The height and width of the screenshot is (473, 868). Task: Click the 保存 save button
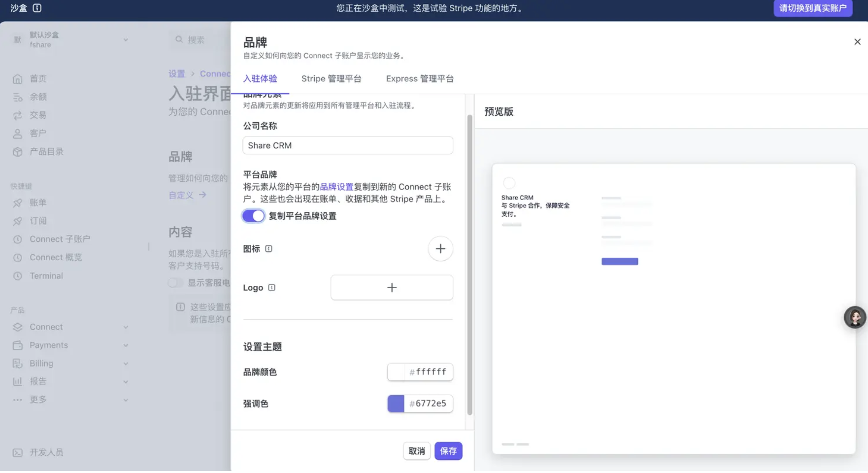tap(448, 451)
